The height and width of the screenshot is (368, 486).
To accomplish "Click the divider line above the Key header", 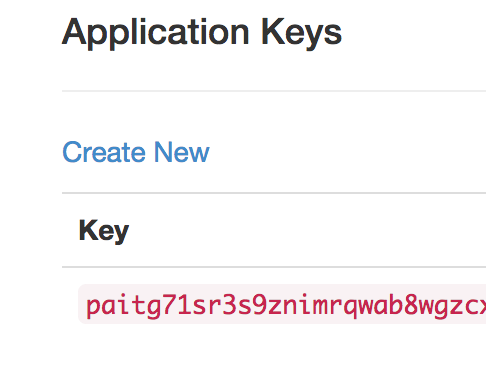I will [274, 193].
